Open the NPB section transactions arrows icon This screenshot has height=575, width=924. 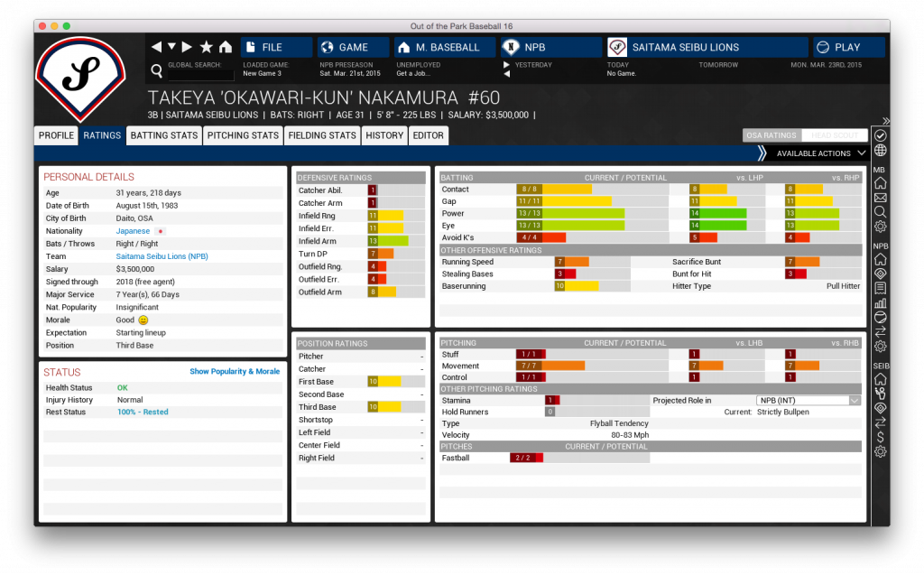881,332
